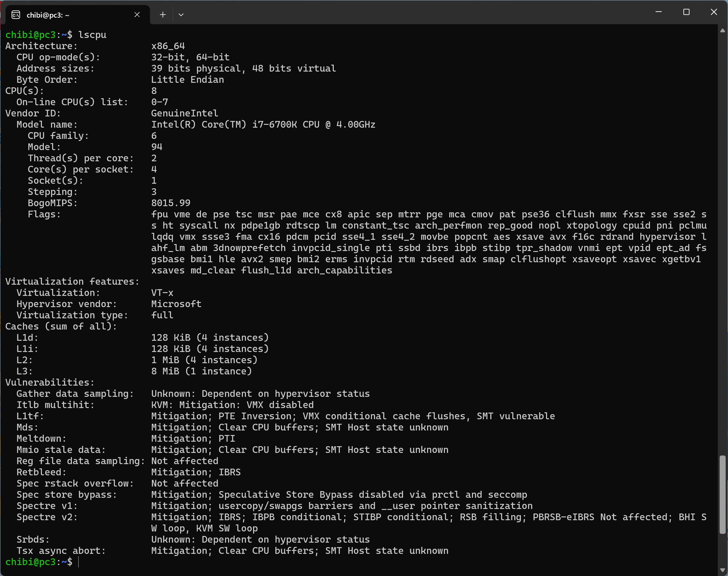Close the chibi@pc3 tab
Image resolution: width=728 pixels, height=576 pixels.
(x=137, y=15)
